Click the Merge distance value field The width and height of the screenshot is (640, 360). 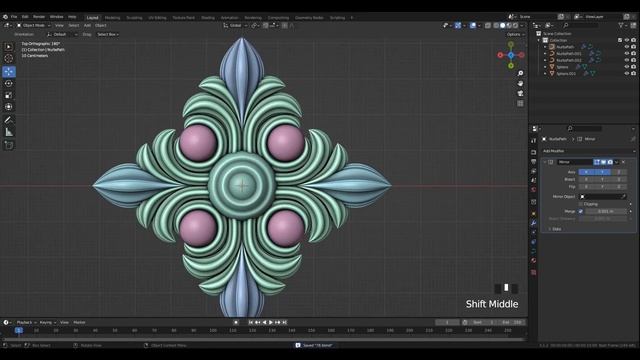(606, 211)
